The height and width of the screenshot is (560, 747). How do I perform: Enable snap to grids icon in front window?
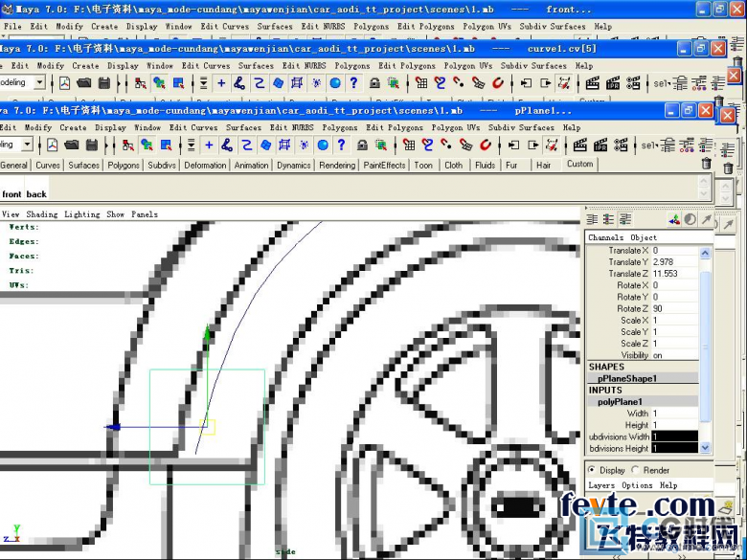[x=409, y=145]
